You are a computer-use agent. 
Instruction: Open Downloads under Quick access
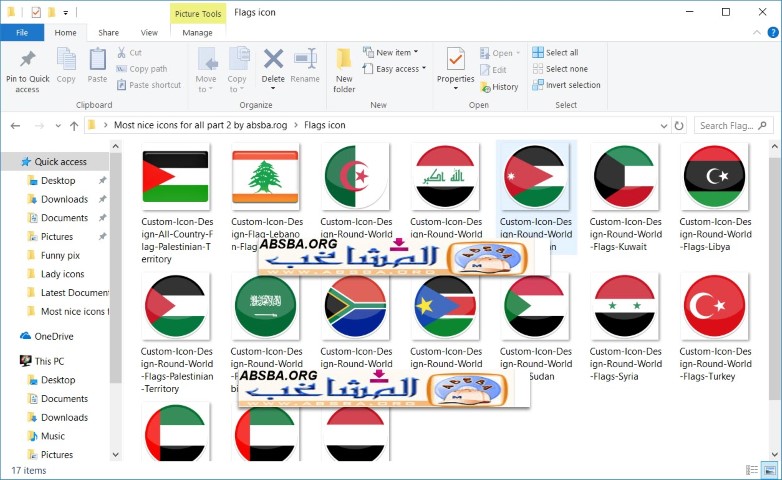tap(64, 199)
